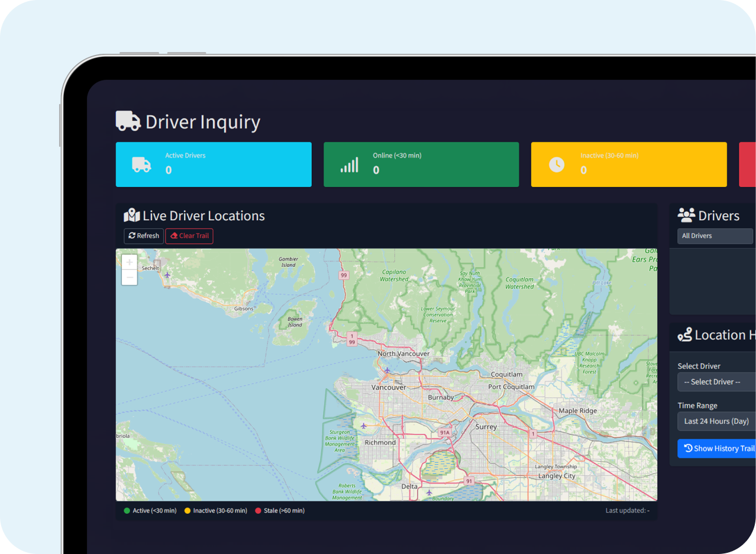The width and height of the screenshot is (756, 554).
Task: Click the Gambier Island label on the map
Action: point(288,262)
